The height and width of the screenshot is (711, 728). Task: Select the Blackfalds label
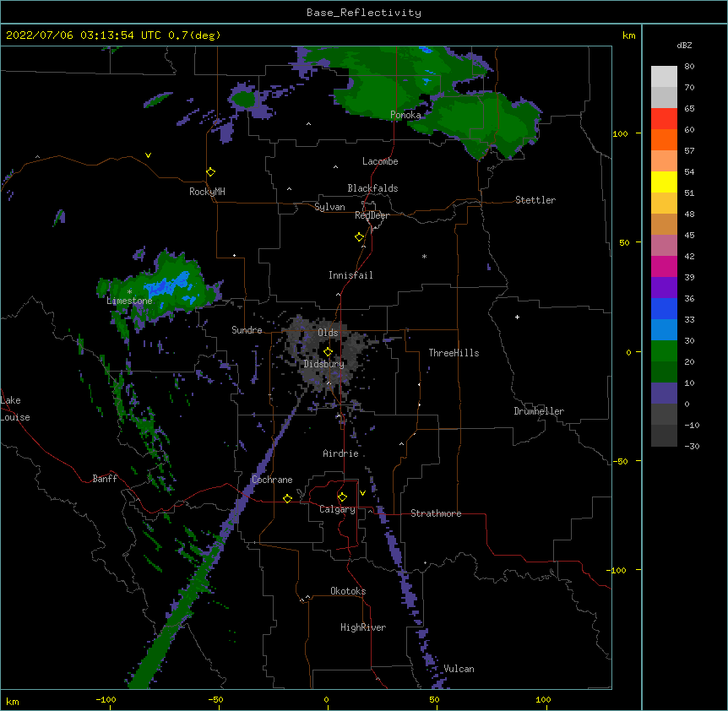(372, 188)
